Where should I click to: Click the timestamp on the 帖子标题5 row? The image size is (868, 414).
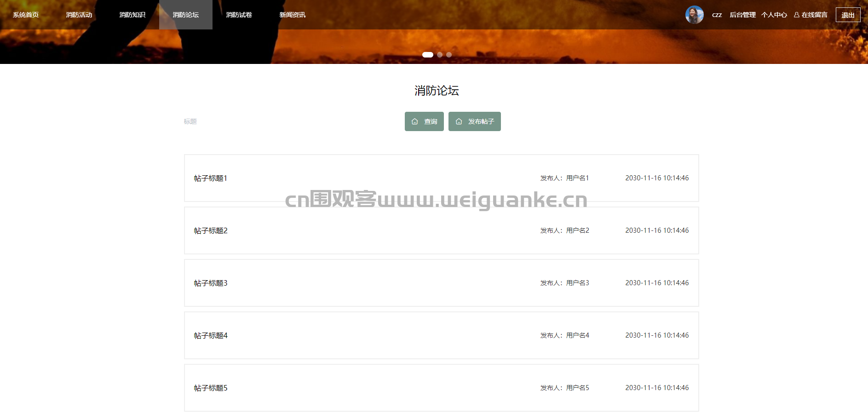657,388
